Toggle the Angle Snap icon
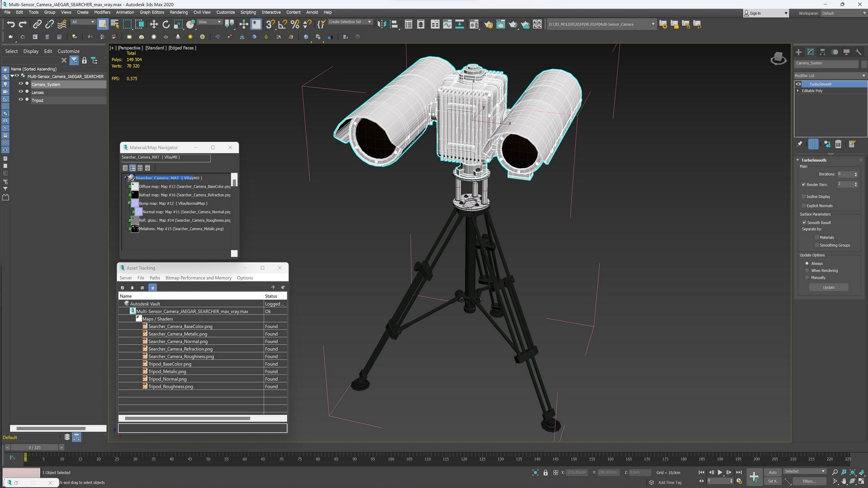The height and width of the screenshot is (488, 868). coord(283,24)
